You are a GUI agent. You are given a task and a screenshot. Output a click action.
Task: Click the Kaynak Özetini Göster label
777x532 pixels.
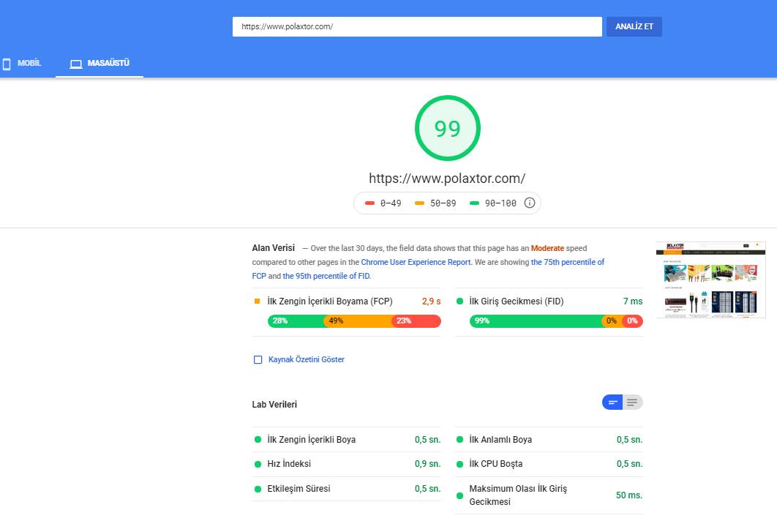pos(307,359)
